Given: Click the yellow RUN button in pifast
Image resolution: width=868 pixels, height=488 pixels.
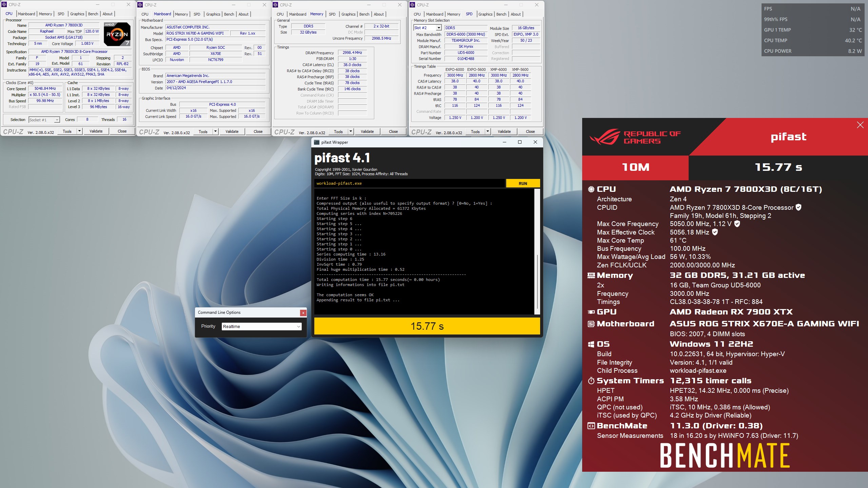Looking at the screenshot, I should coord(523,183).
